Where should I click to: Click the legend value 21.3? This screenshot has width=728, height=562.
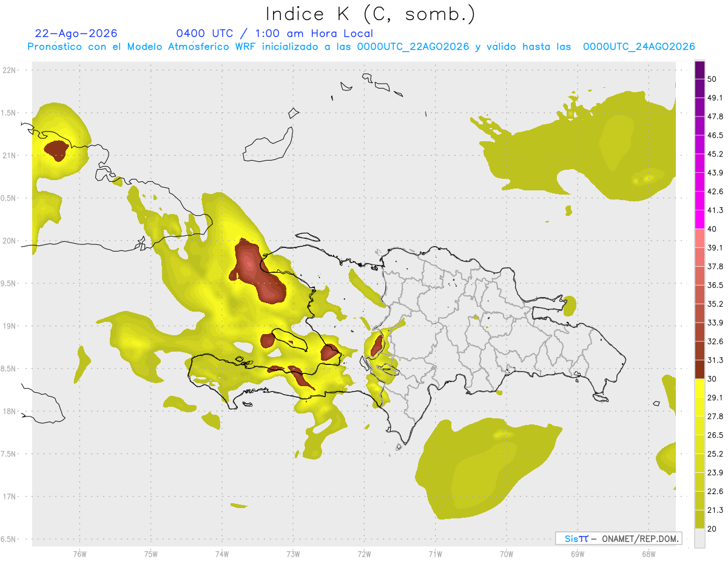(715, 510)
